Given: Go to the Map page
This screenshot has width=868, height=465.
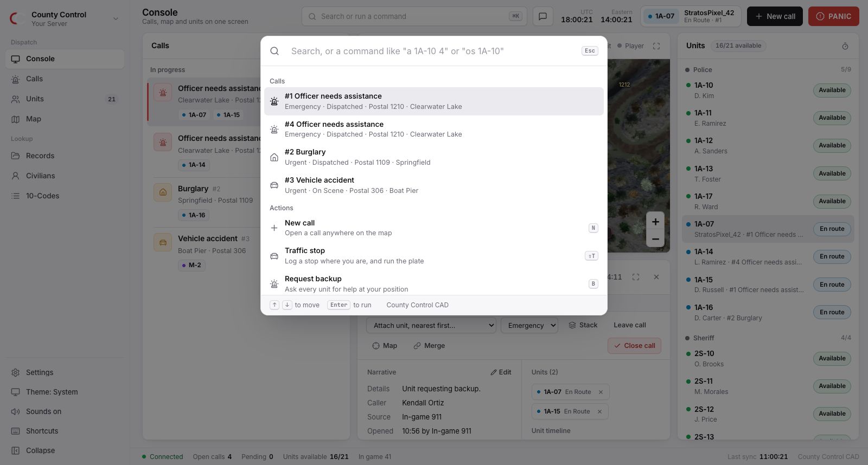Looking at the screenshot, I should click(x=65, y=119).
